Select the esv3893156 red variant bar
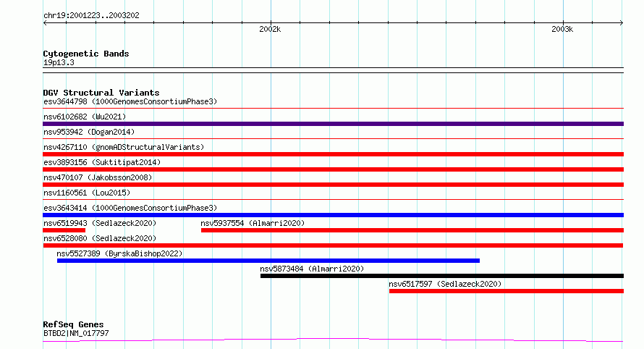 pos(333,169)
